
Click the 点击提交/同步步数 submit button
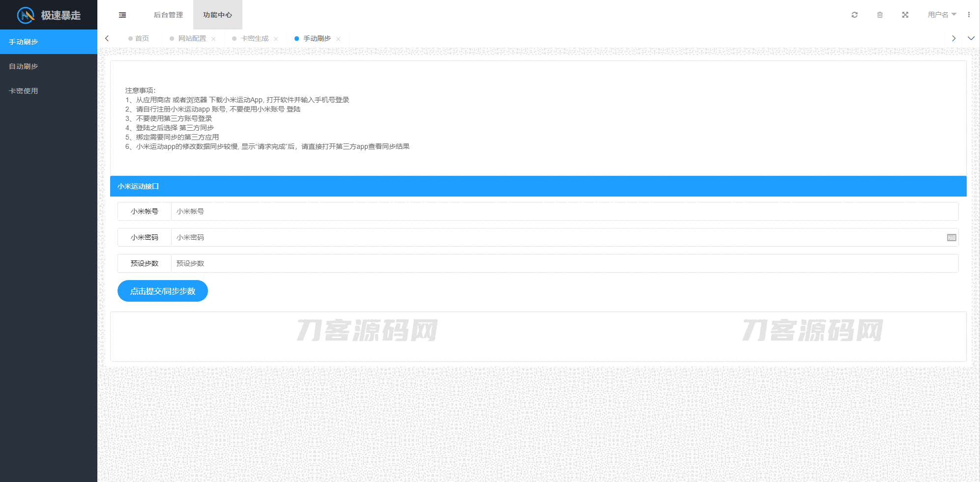point(163,291)
